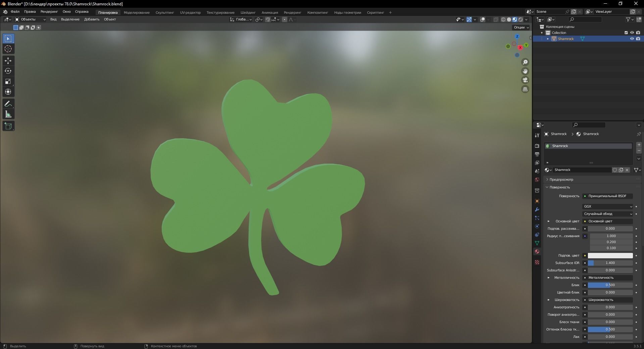Image resolution: width=644 pixels, height=349 pixels.
Task: Toggle the camera view icon
Action: tap(525, 80)
